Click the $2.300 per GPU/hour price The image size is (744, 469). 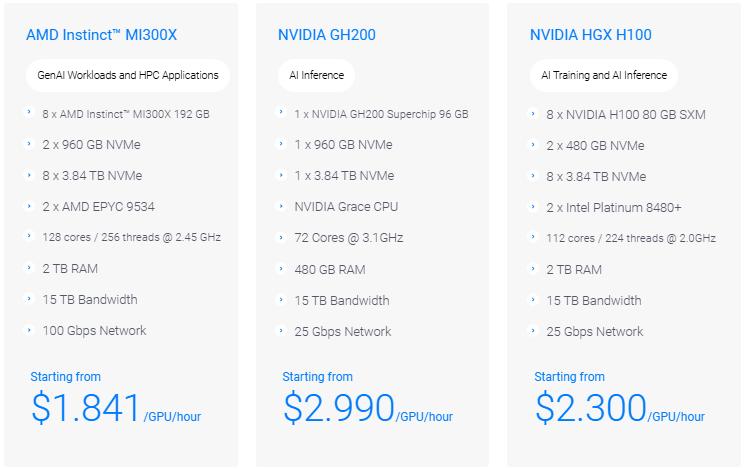[x=591, y=408]
